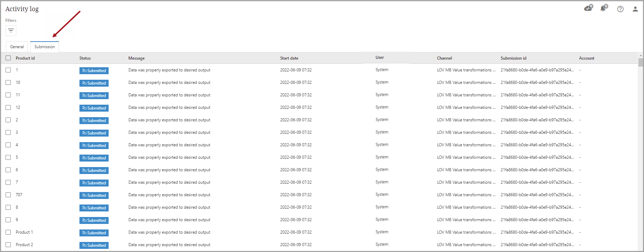Screen dimensions: 644x252
Task: Click the Status column header
Action: (x=85, y=58)
